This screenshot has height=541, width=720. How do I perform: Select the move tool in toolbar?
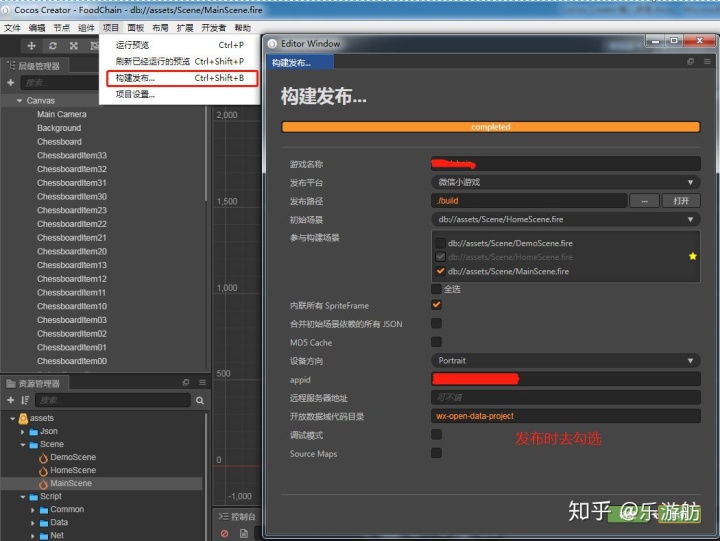31,45
